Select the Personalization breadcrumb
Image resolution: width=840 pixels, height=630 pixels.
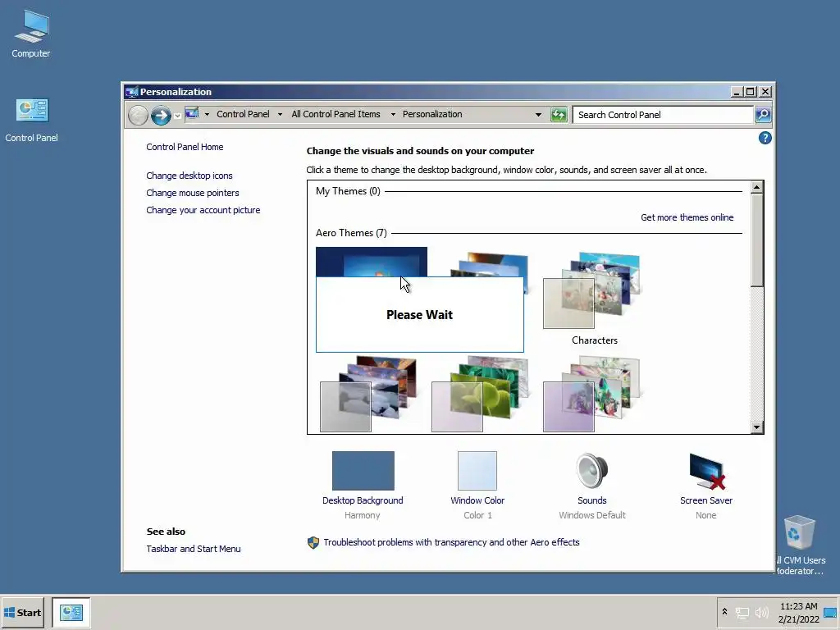tap(432, 114)
